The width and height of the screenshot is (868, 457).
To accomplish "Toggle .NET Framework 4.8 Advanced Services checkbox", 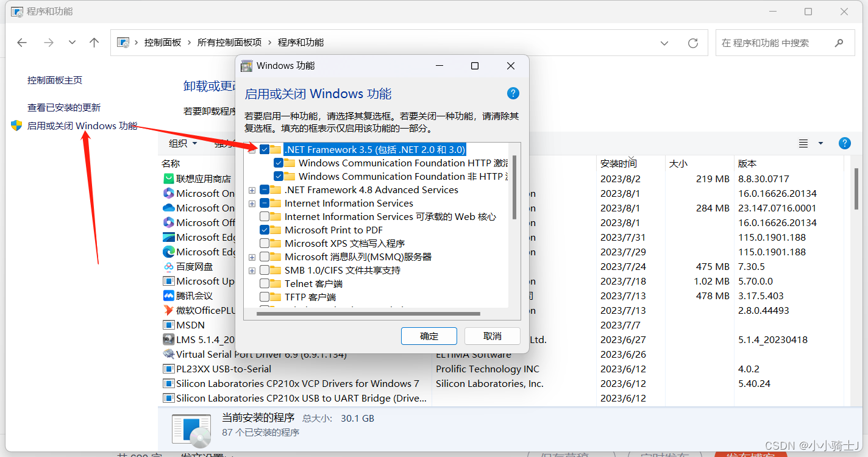I will point(265,190).
